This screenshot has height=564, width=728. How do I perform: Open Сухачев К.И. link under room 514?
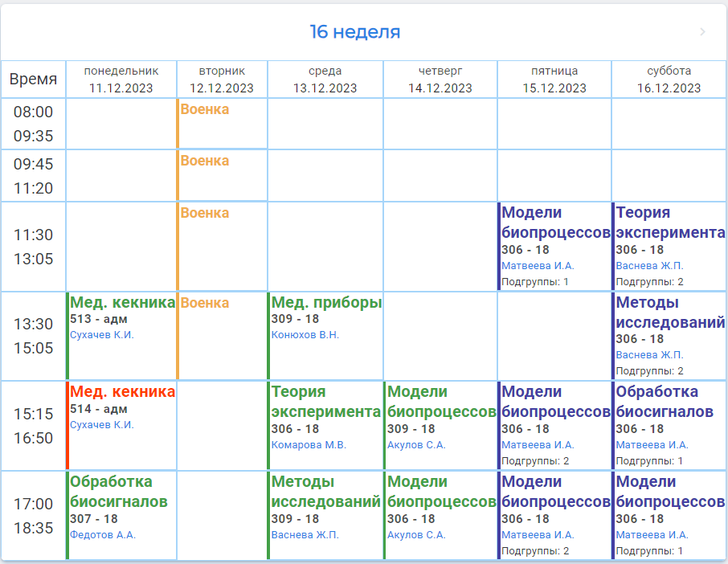(102, 425)
